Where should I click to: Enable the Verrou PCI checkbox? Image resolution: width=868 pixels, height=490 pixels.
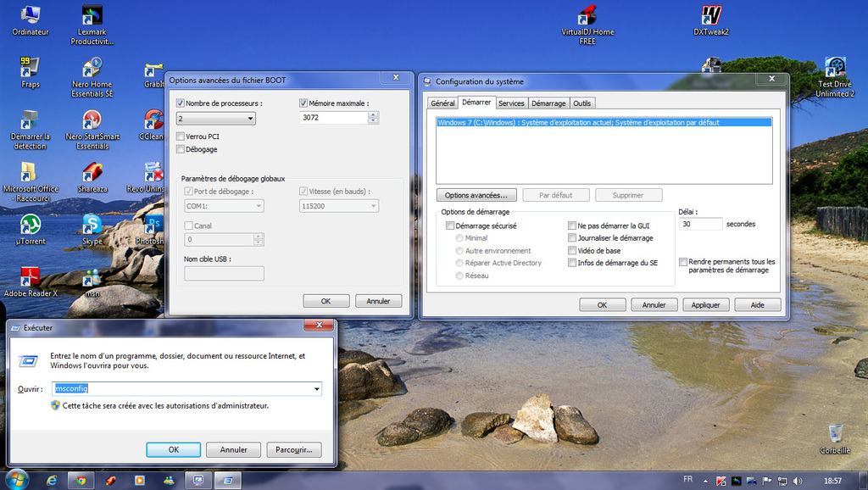180,136
